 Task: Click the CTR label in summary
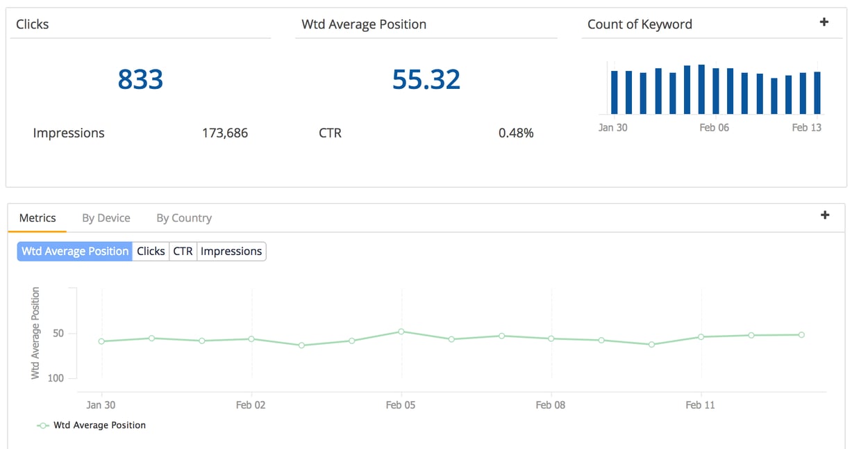point(331,133)
